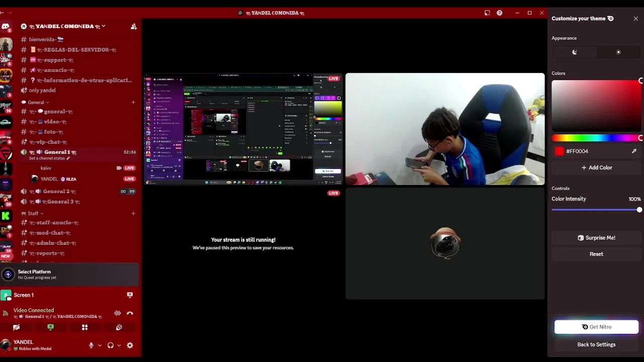
Task: Stop streaming Screen 1
Action: click(130, 295)
